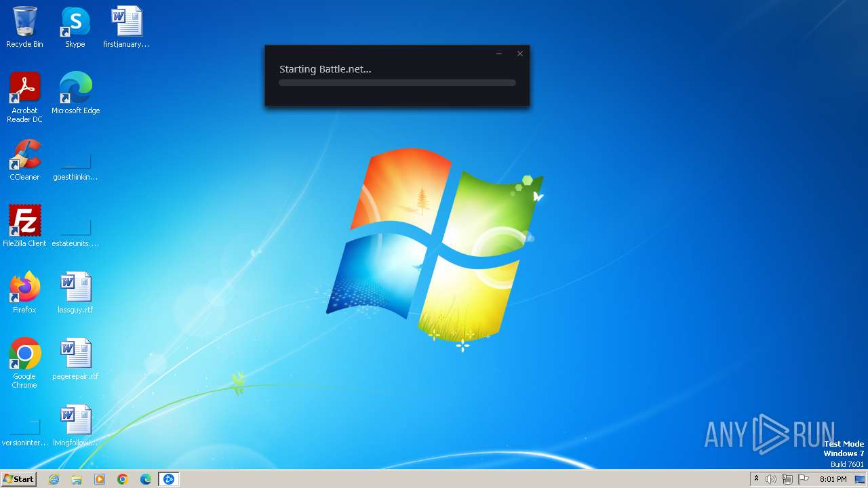Select the firstjanuary Word document icon

pos(126,27)
